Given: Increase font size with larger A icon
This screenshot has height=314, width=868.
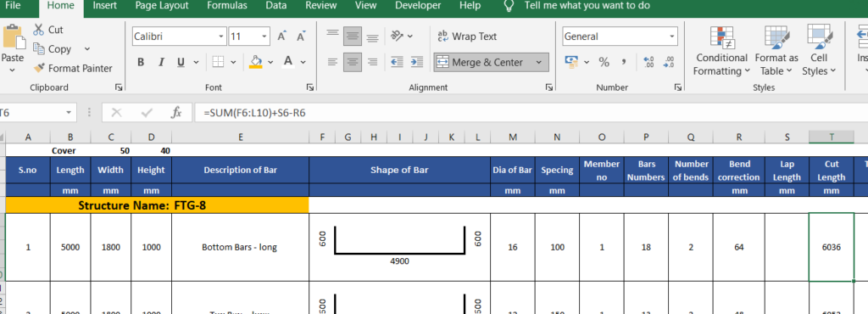Looking at the screenshot, I should [x=281, y=36].
